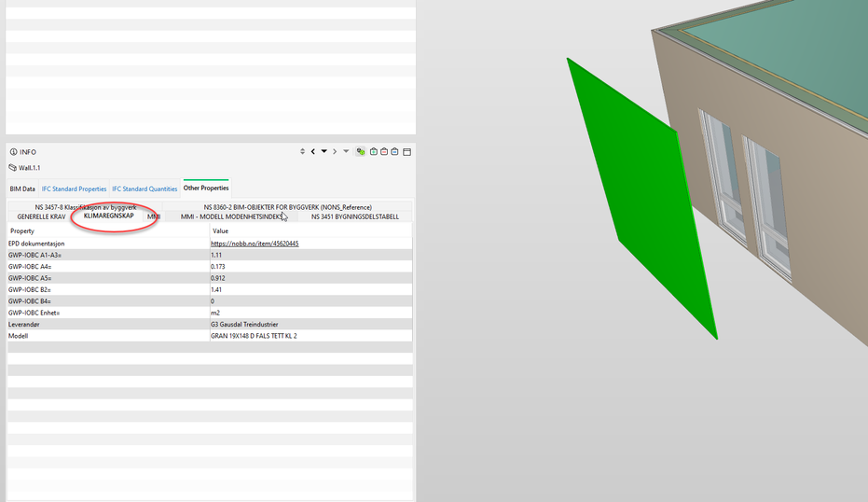Screen dimensions: 868x502
Task: Open MMI - MODELL MODENHETSINDEKS tab
Action: tap(231, 216)
